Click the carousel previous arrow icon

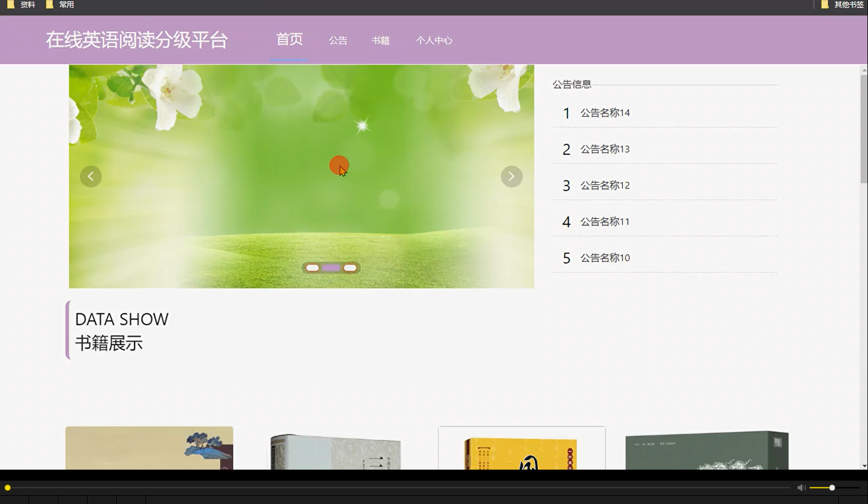tap(90, 176)
